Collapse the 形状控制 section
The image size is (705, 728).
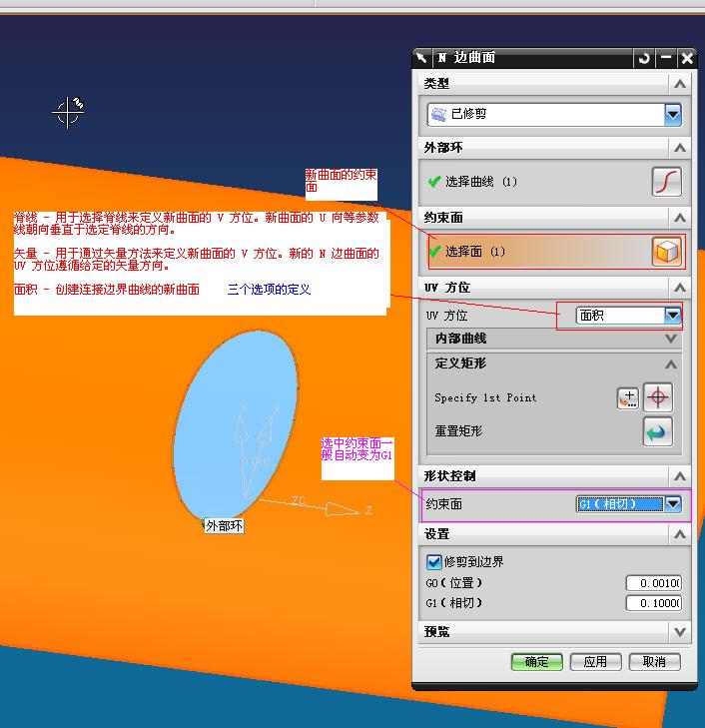(x=680, y=476)
